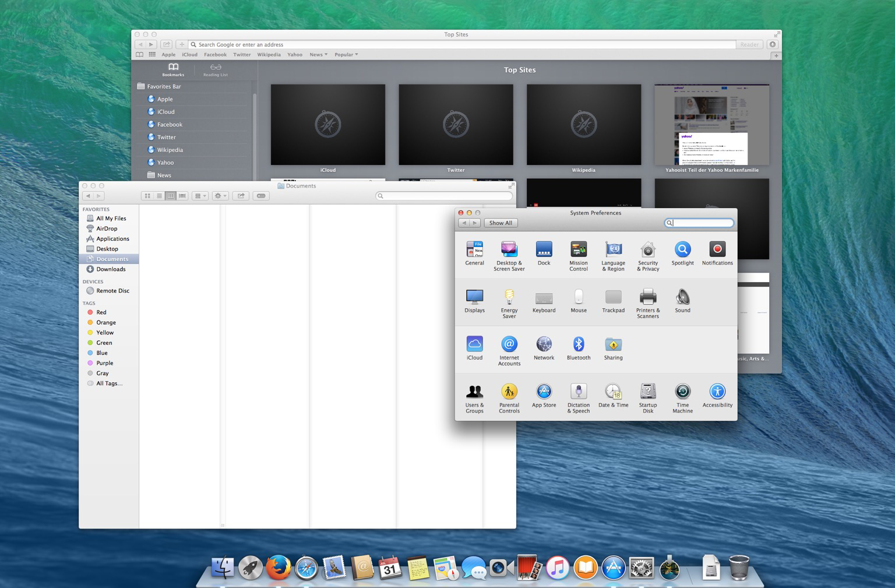Open Popular dropdown in Safari favorites bar

pyautogui.click(x=346, y=55)
